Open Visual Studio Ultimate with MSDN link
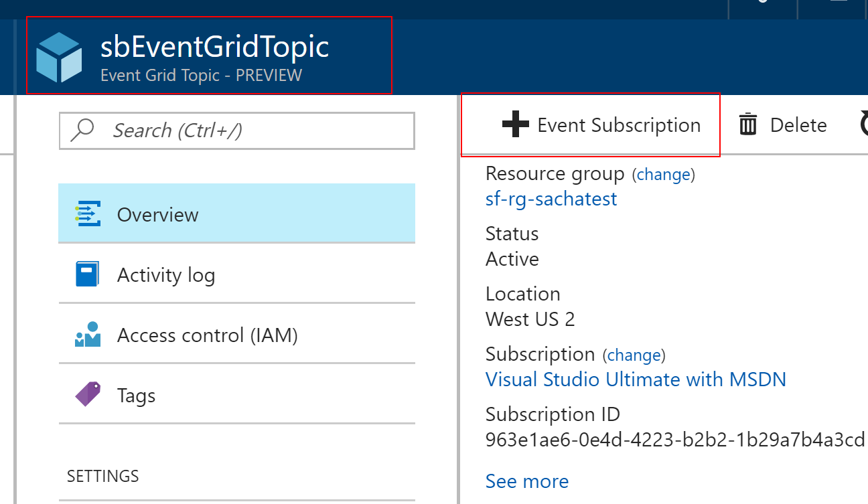The height and width of the screenshot is (504, 868). [x=636, y=380]
